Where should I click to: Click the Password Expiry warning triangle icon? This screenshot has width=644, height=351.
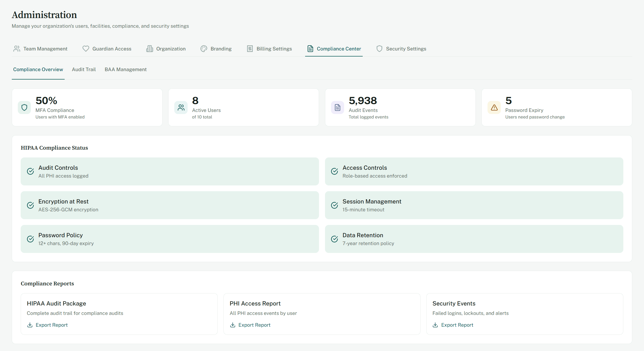(494, 107)
